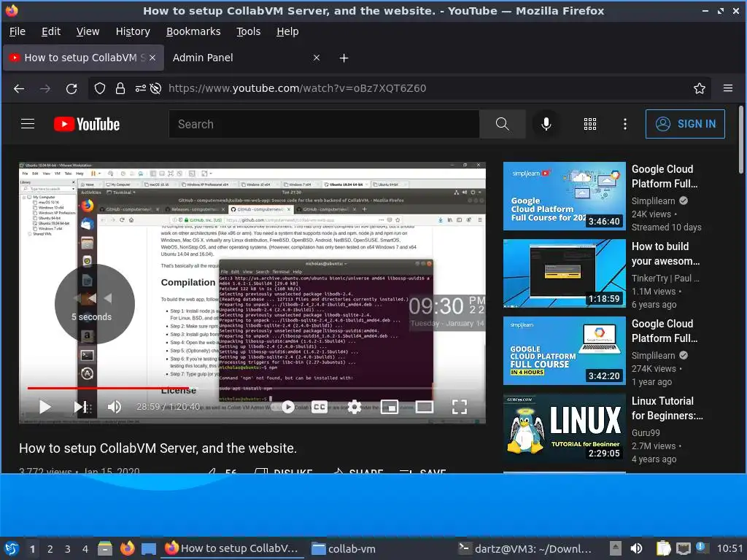Image resolution: width=747 pixels, height=560 pixels.
Task: Focus the YouTube Search field
Action: pyautogui.click(x=324, y=124)
